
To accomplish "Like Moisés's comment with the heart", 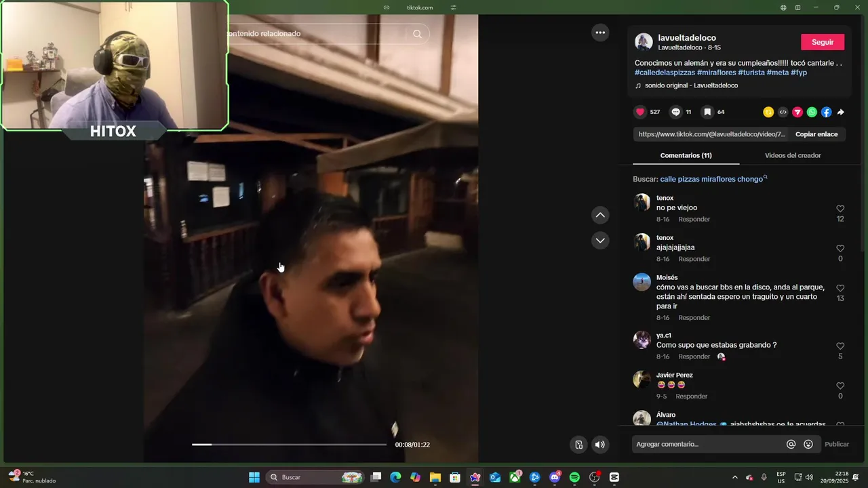I will pos(840,288).
